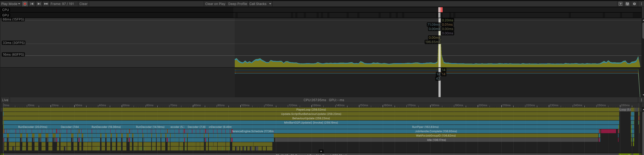Image resolution: width=644 pixels, height=155 pixels.
Task: Step to the previous frame
Action: tap(32, 4)
